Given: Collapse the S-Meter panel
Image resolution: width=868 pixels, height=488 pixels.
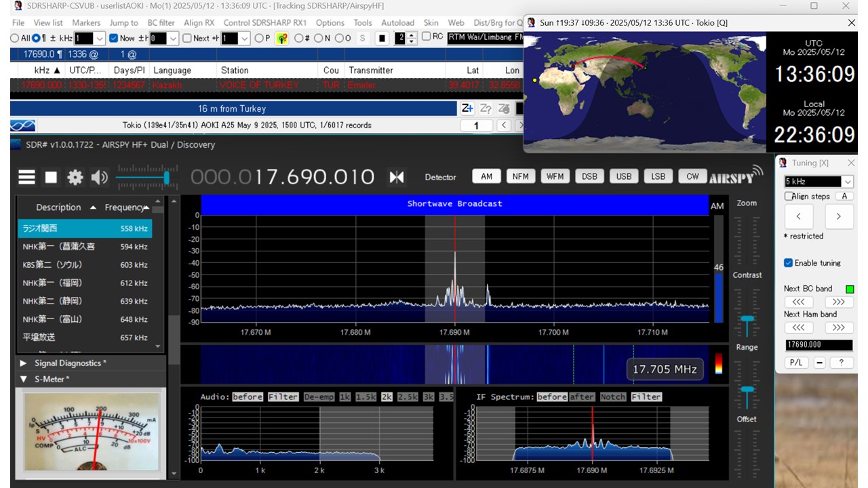Looking at the screenshot, I should (x=23, y=380).
